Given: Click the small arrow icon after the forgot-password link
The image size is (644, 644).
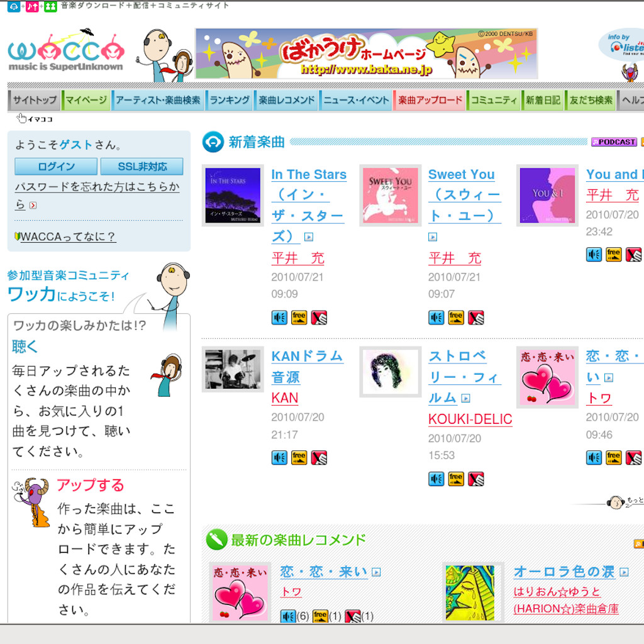Looking at the screenshot, I should coord(33,205).
